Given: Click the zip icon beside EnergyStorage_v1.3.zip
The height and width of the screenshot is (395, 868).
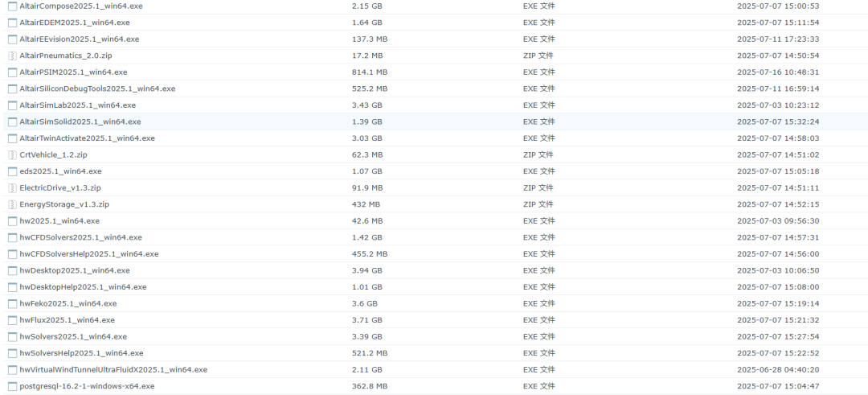Looking at the screenshot, I should tap(12, 204).
